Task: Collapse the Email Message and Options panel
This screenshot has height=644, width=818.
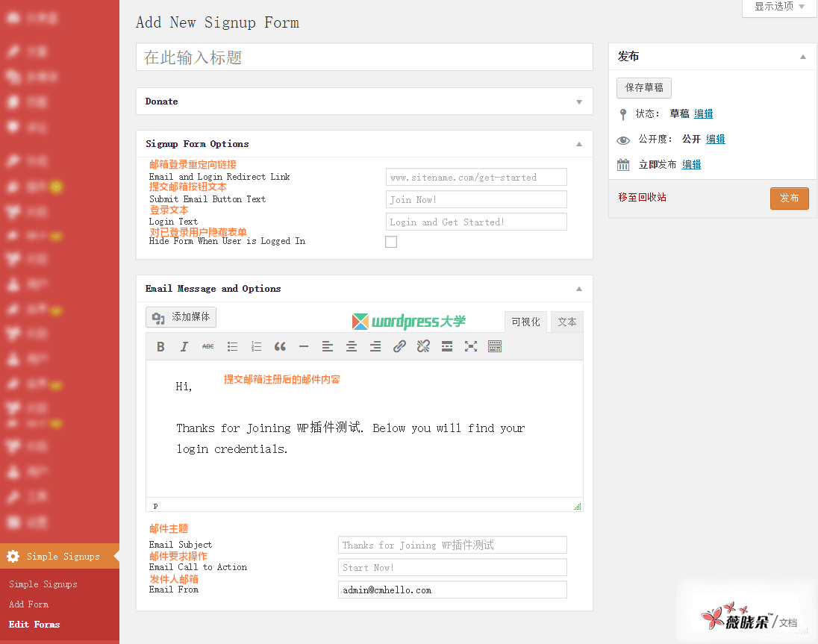Action: (x=579, y=289)
